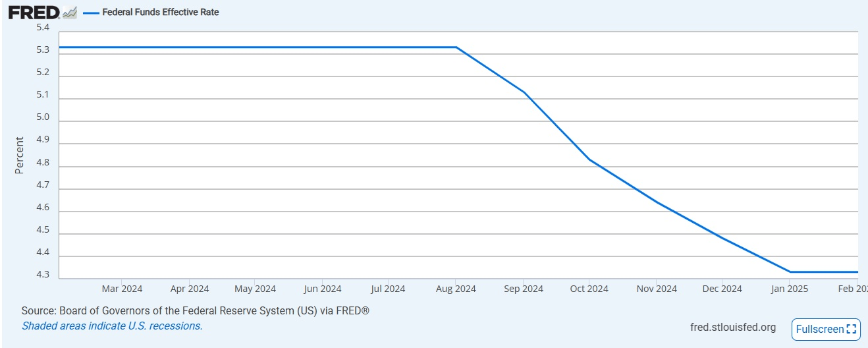
Task: Click the Federal Funds Effective Rate legend label
Action: click(161, 12)
